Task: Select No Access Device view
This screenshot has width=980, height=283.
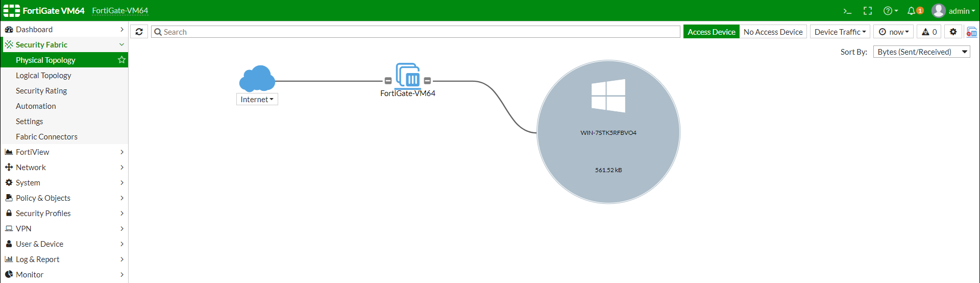Action: pyautogui.click(x=773, y=32)
